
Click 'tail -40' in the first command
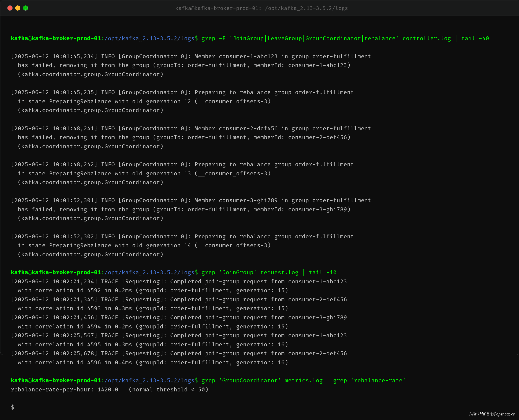475,39
